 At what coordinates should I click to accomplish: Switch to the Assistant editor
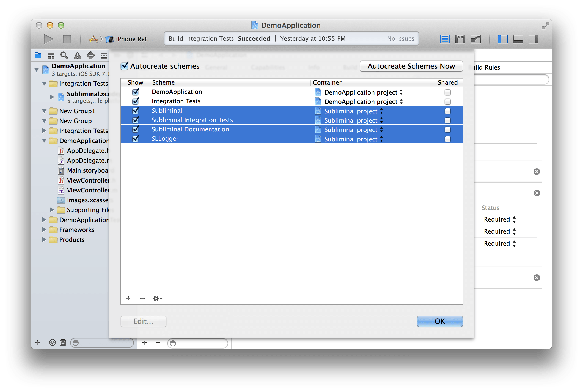tap(460, 39)
